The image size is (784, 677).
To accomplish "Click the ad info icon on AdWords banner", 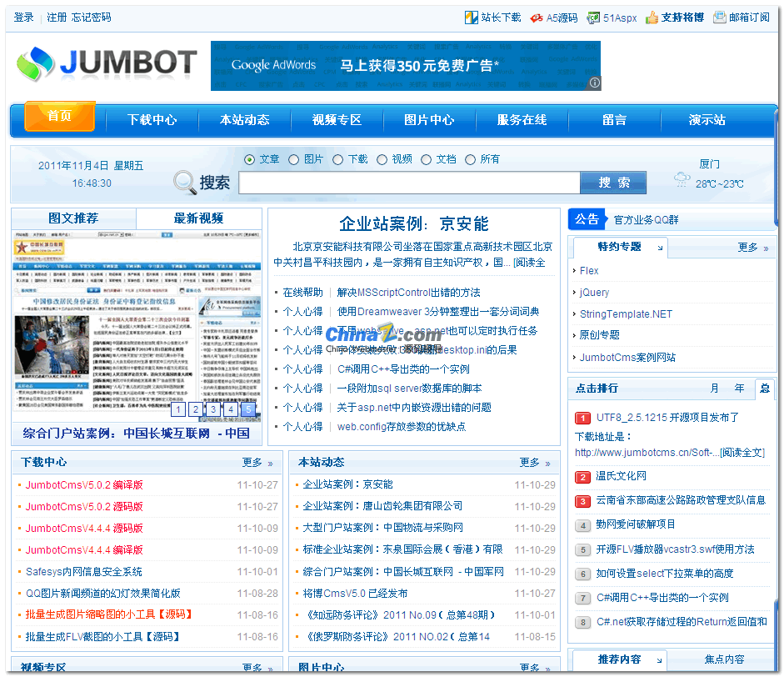I will [595, 83].
